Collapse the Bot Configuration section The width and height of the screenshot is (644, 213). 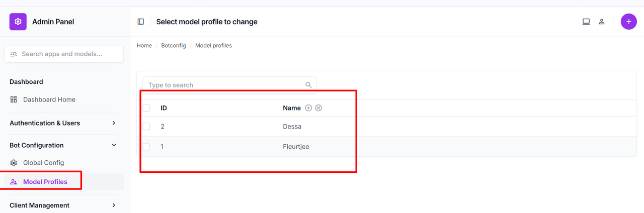click(x=114, y=145)
